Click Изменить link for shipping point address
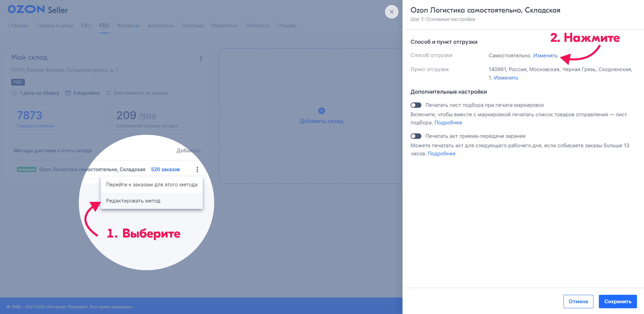This screenshot has width=644, height=314. coord(506,78)
